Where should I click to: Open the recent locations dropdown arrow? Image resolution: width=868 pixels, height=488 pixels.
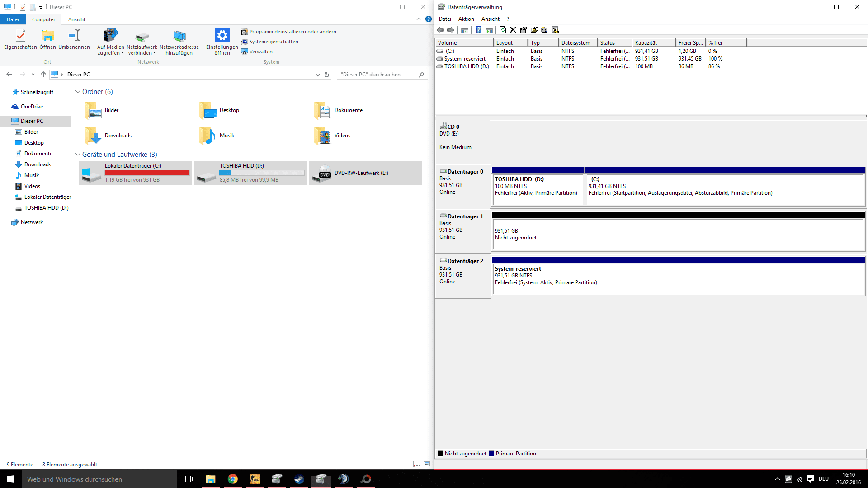tap(33, 74)
